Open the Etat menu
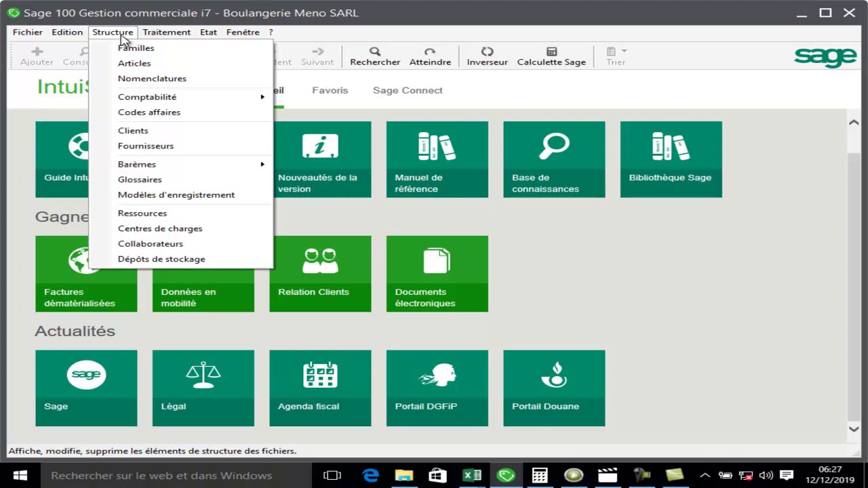Screen dimensions: 868x488 click(208, 32)
